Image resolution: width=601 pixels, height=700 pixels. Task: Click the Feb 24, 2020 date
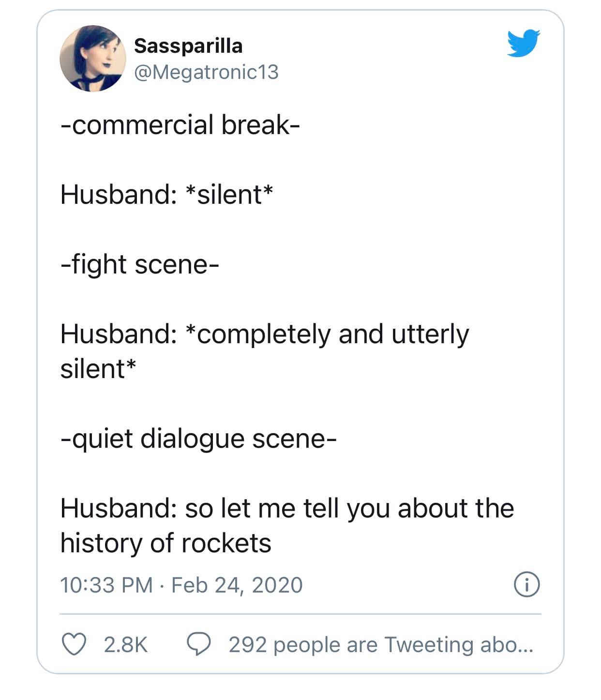[237, 585]
